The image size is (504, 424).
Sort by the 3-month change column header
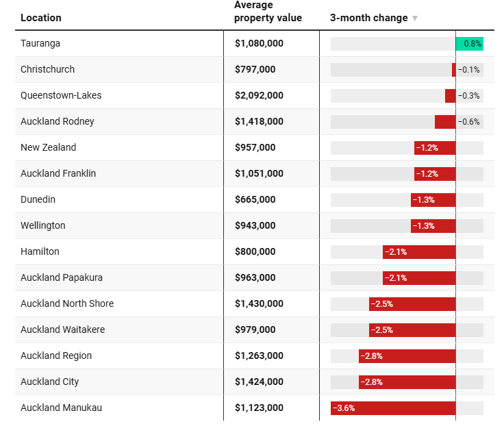pyautogui.click(x=368, y=18)
